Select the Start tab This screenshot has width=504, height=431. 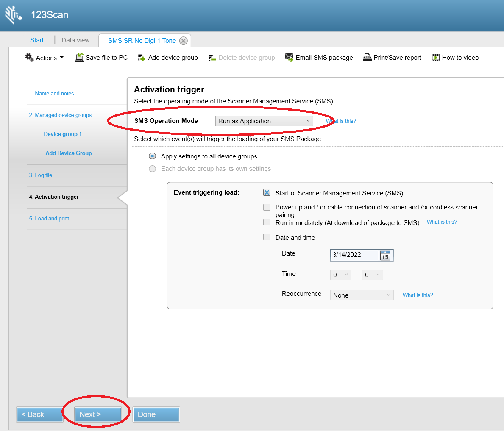(37, 40)
